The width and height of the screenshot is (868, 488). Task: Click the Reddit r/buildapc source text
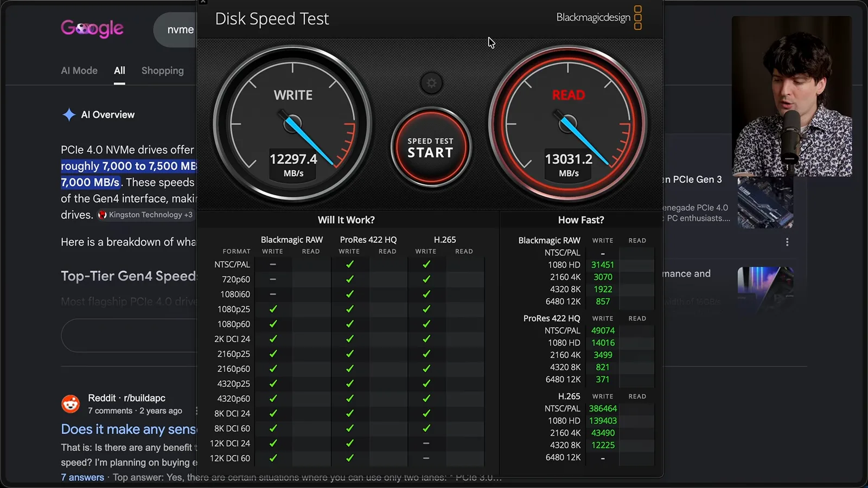point(127,398)
